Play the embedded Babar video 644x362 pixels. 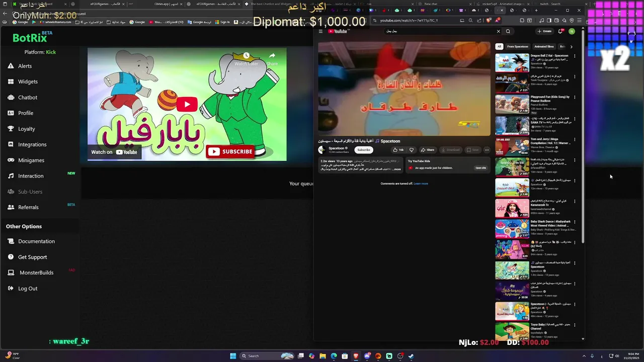187,104
